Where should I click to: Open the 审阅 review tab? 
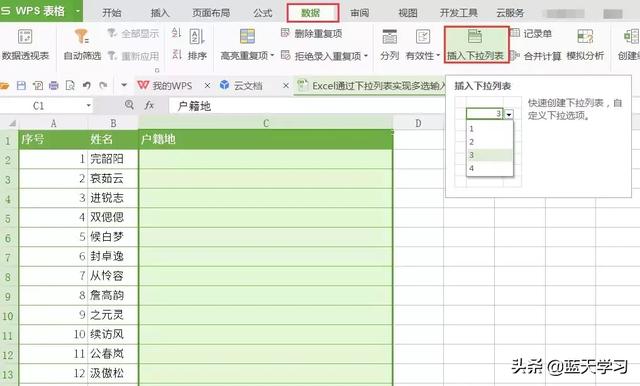coord(359,13)
